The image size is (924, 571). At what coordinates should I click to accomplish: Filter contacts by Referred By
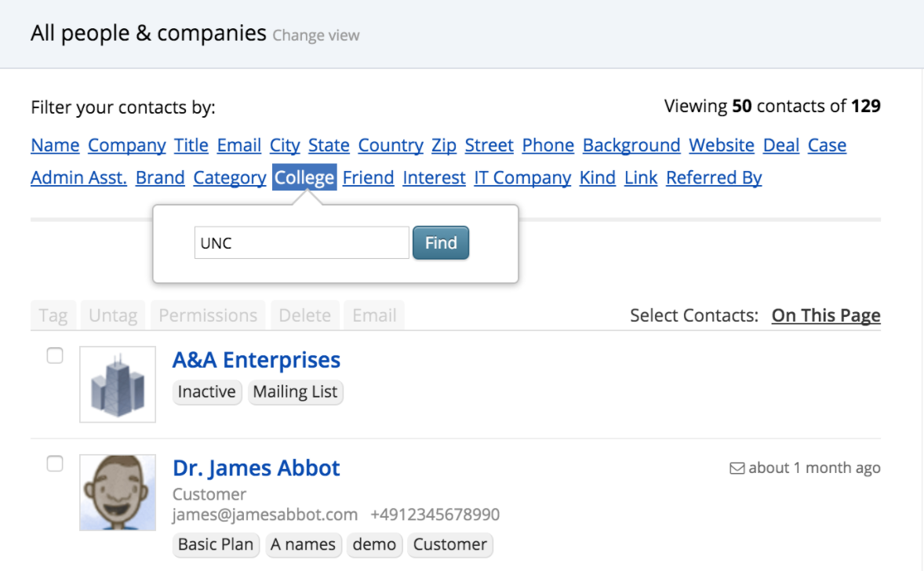coord(714,177)
